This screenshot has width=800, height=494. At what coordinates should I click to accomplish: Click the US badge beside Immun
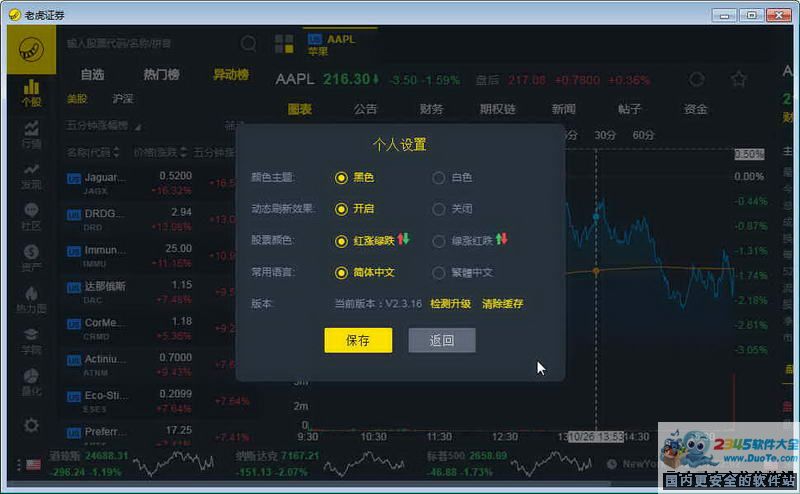[74, 252]
